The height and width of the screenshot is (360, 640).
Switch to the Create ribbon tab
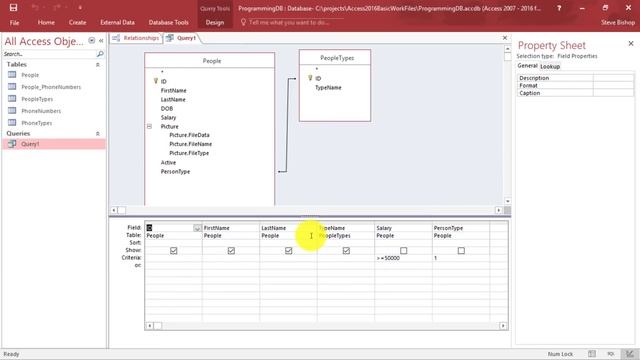(78, 22)
